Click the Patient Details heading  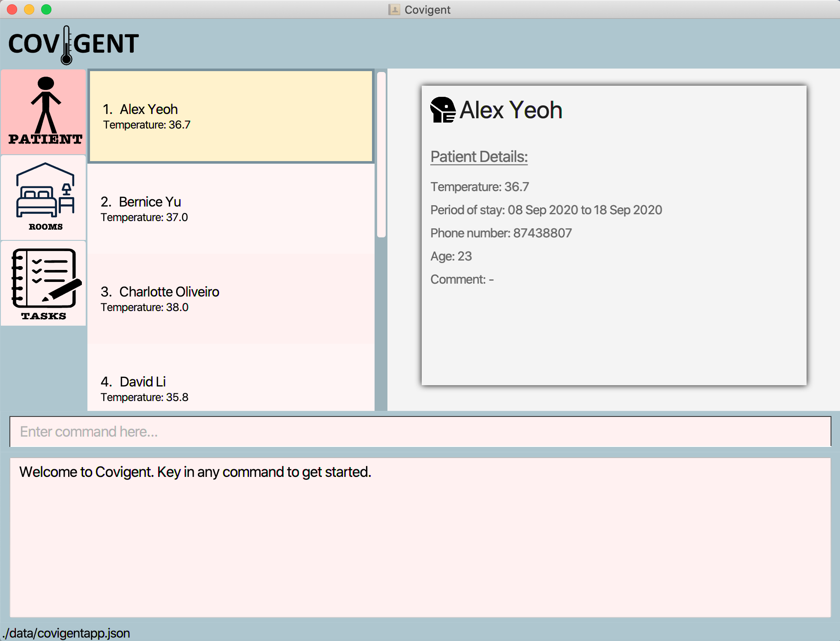(x=479, y=157)
